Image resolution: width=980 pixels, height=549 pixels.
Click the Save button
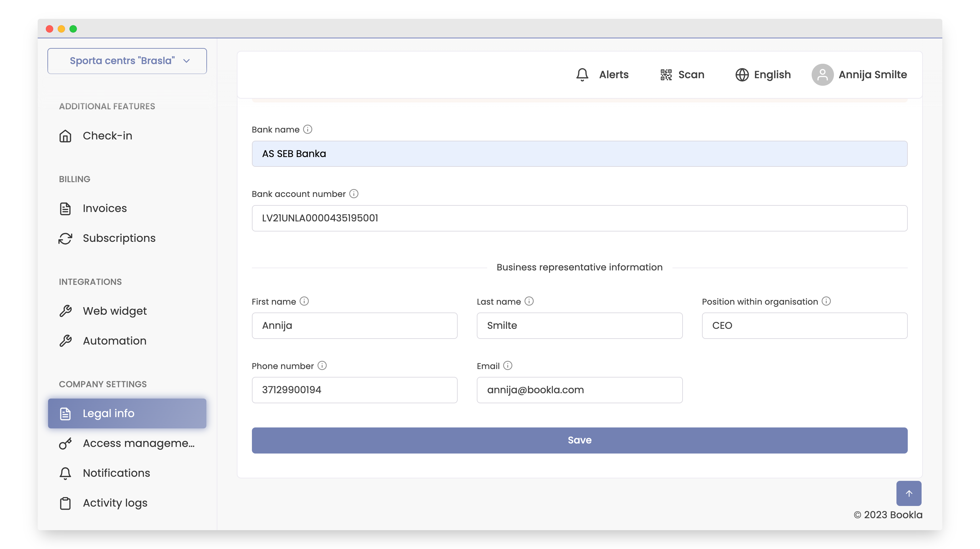pos(579,440)
